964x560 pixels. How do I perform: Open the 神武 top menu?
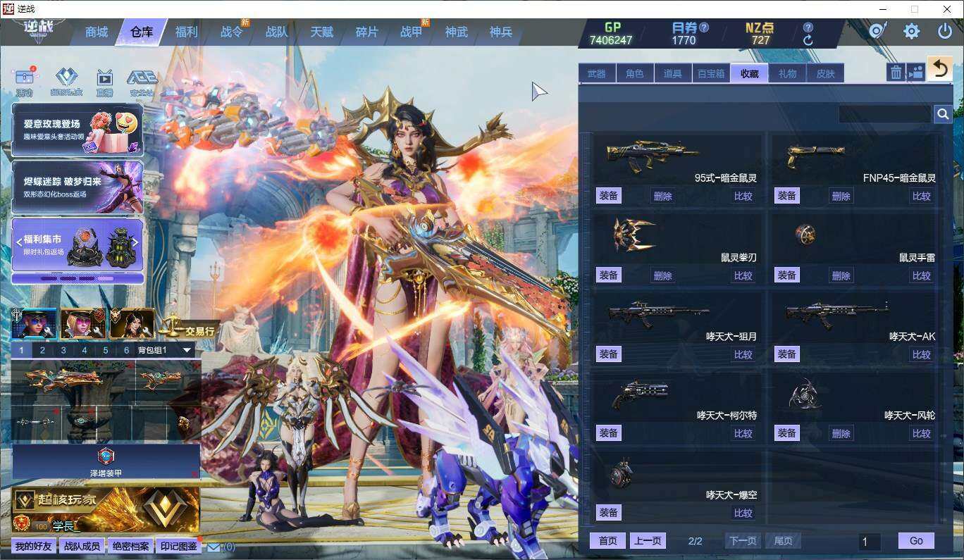[457, 32]
